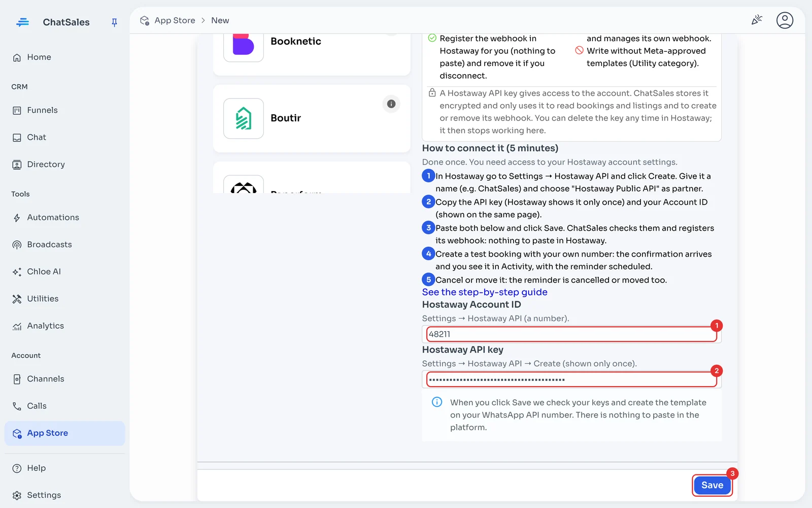The width and height of the screenshot is (812, 508).
Task: Open the Directory page
Action: [x=64, y=165]
